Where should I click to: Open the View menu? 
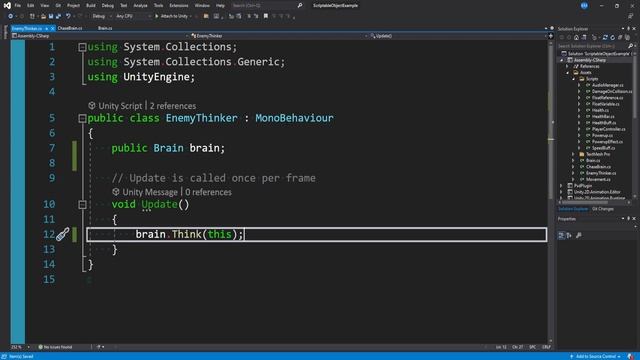pyautogui.click(x=44, y=6)
